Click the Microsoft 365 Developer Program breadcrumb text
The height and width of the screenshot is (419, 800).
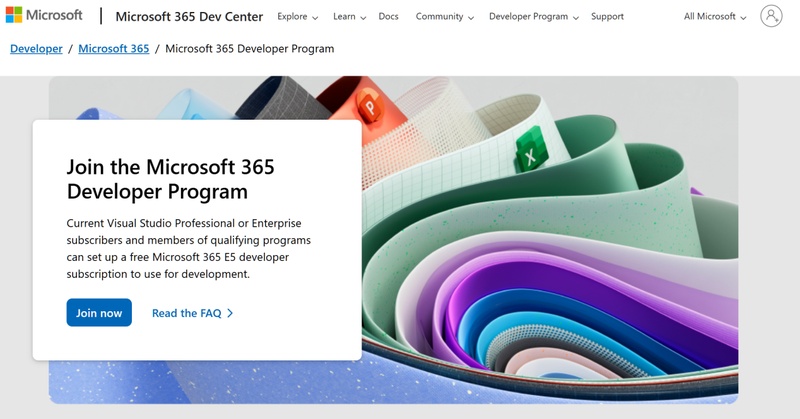(249, 48)
